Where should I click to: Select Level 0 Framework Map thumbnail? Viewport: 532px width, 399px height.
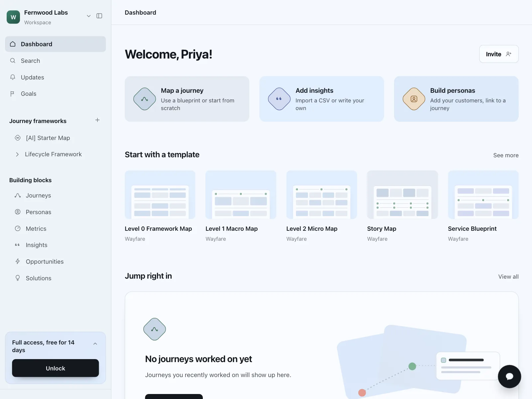tap(160, 195)
